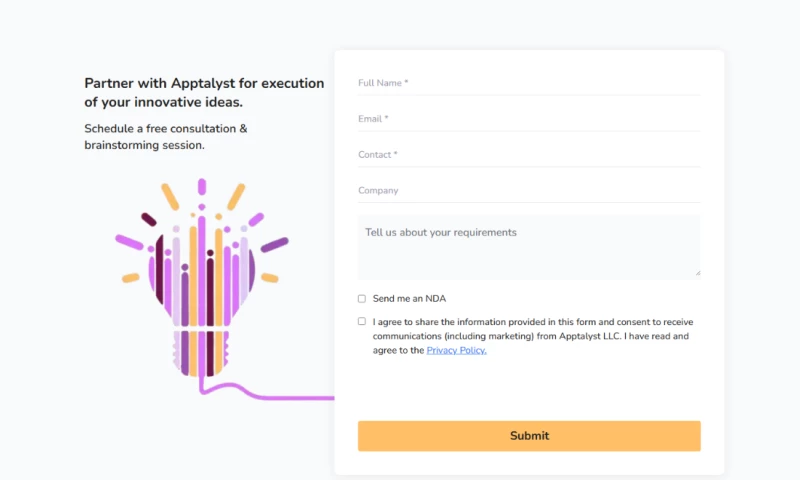Click the purple ray above the lightbulb
800x480 pixels.
(x=202, y=187)
